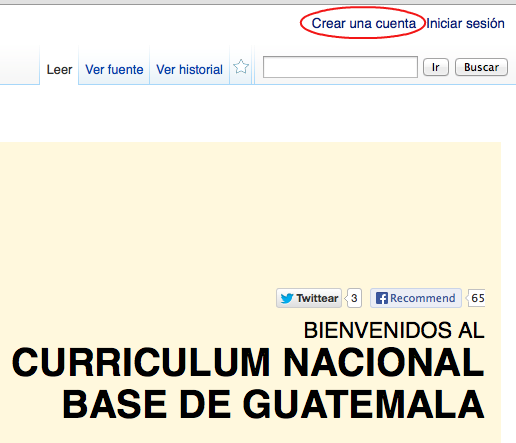This screenshot has width=516, height=443.
Task: Click the Facebook logo in Recommend
Action: click(x=382, y=298)
